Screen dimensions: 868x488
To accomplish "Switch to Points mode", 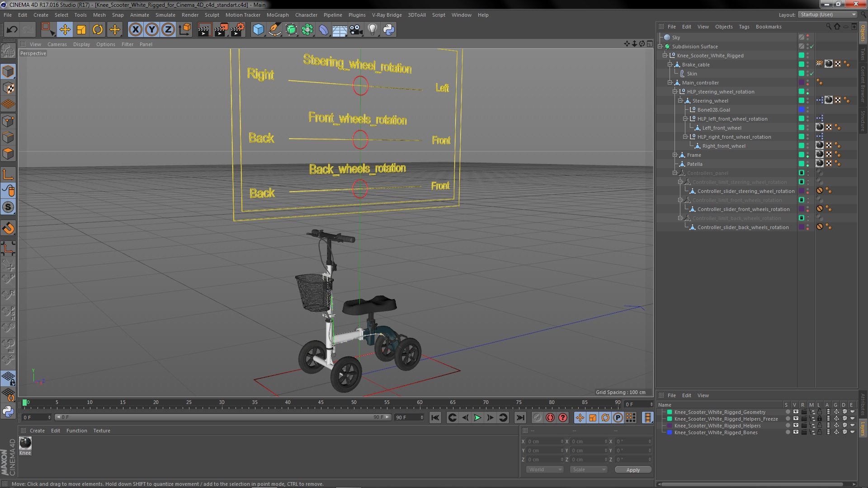I will [x=8, y=121].
